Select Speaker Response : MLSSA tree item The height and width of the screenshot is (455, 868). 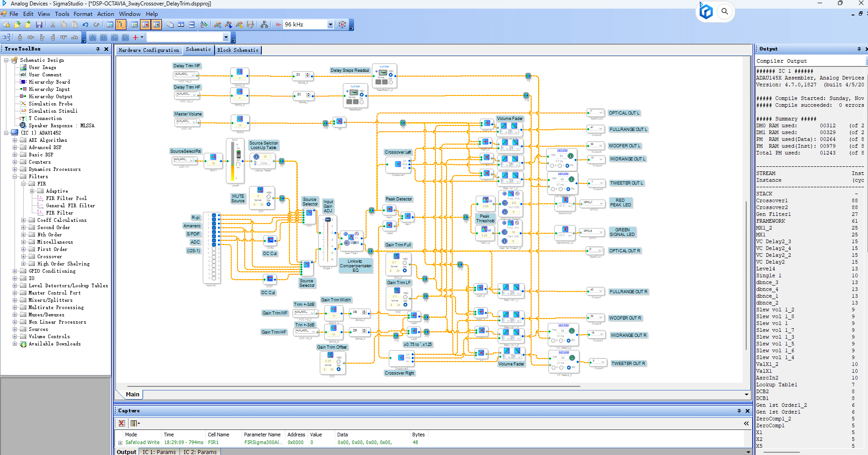pos(61,125)
